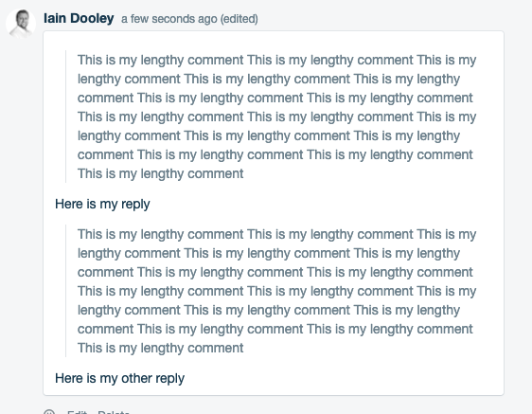This screenshot has height=414, width=532.
Task: Click inside the first quoted lengthy comment
Action: coord(276,117)
